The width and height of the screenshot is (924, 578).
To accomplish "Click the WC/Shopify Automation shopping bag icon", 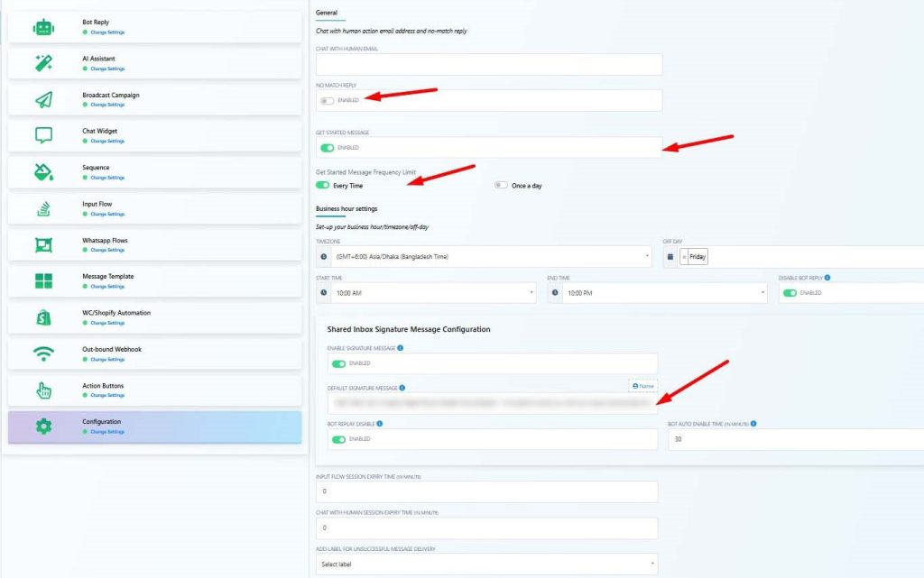I will pos(43,317).
